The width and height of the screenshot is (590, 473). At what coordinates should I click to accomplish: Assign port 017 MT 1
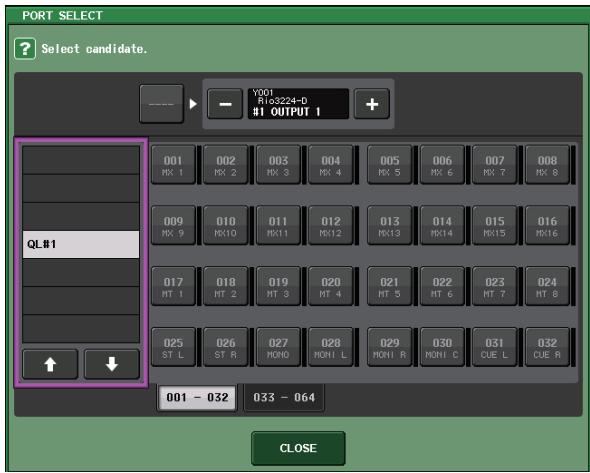coord(173,286)
